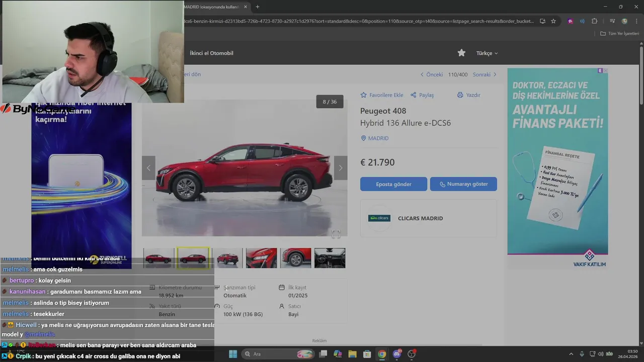This screenshot has width=644, height=362.
Task: Select the first car thumbnail
Action: pos(158,258)
